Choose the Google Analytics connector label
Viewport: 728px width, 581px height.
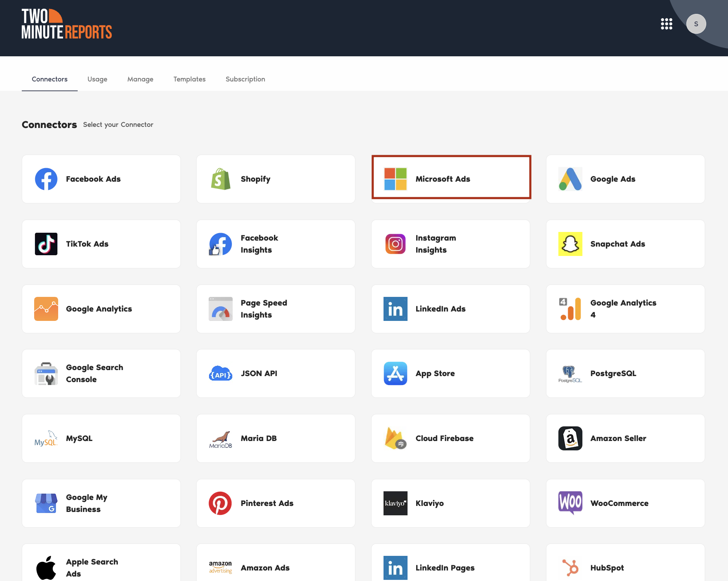pyautogui.click(x=99, y=309)
